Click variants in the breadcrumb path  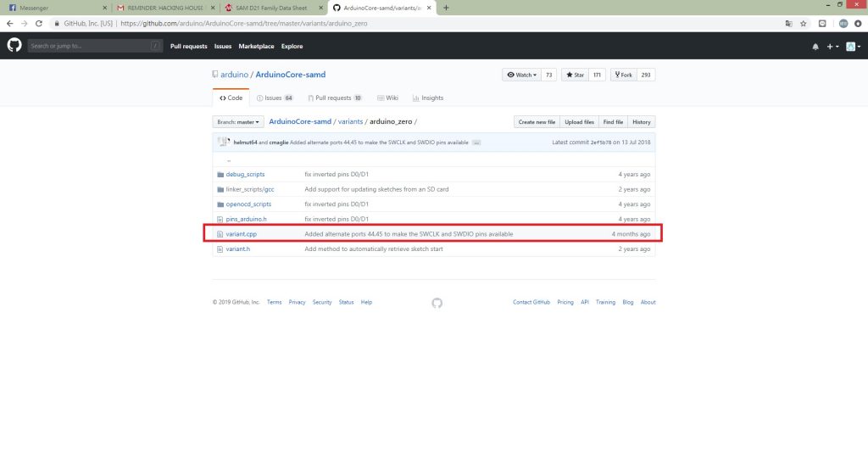pos(350,122)
